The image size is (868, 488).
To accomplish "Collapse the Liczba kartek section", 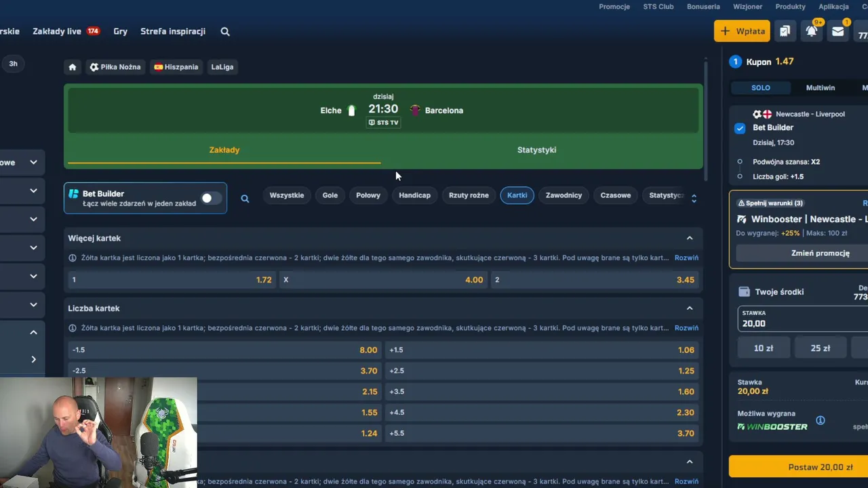I will point(690,308).
